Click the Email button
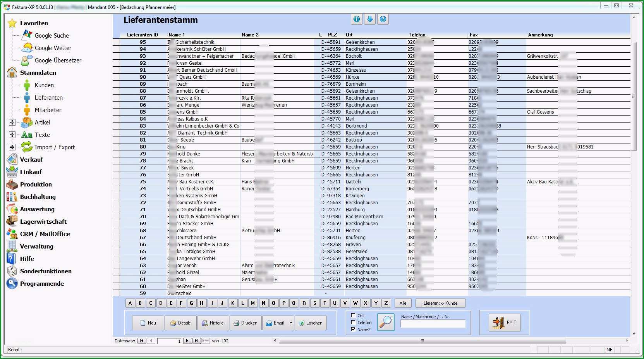The width and height of the screenshot is (644, 359). coord(275,323)
